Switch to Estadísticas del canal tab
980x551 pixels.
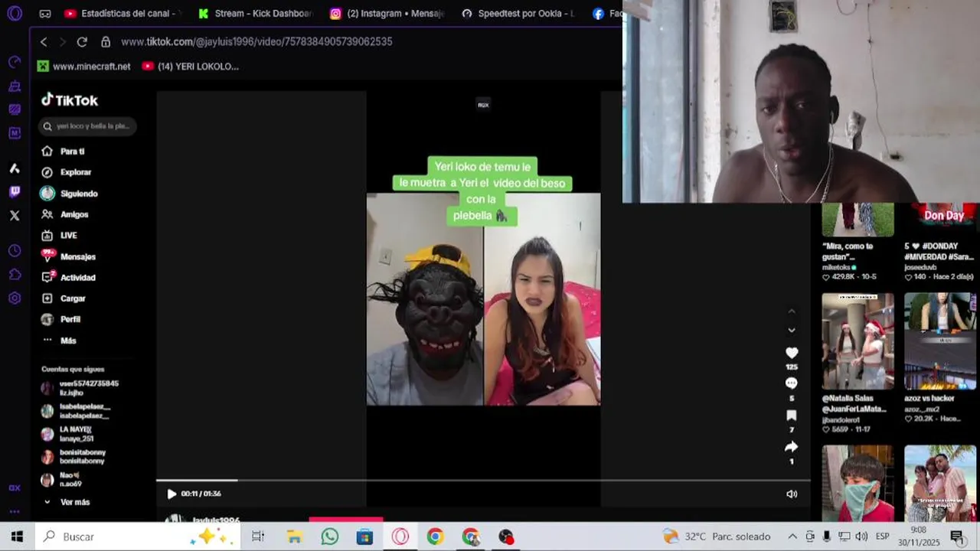pos(121,13)
